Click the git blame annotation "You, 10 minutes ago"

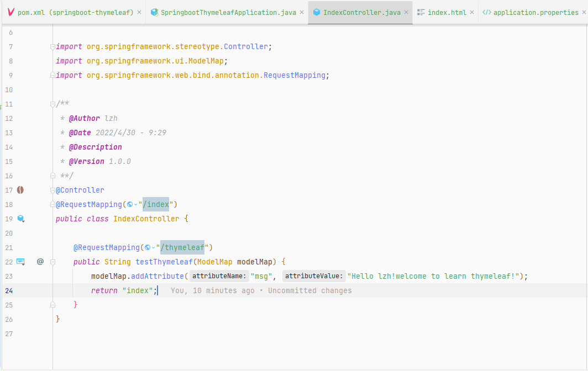[212, 290]
